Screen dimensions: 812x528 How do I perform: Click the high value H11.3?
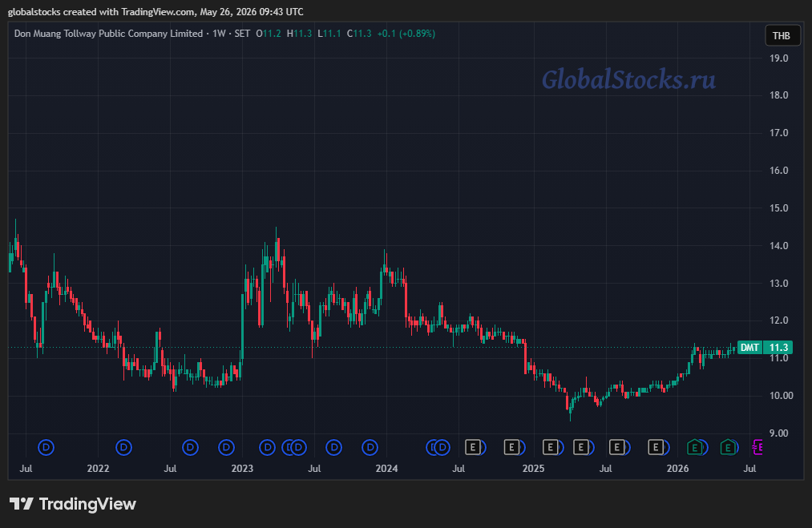pyautogui.click(x=299, y=34)
